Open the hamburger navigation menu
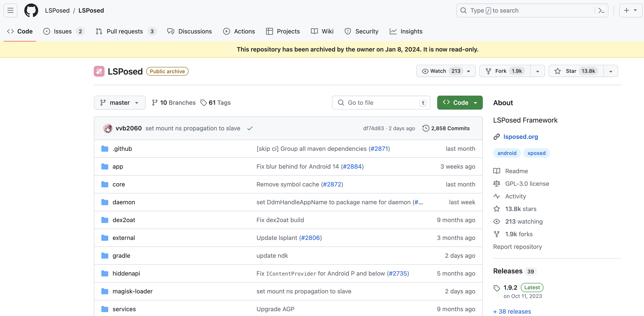 (x=10, y=10)
